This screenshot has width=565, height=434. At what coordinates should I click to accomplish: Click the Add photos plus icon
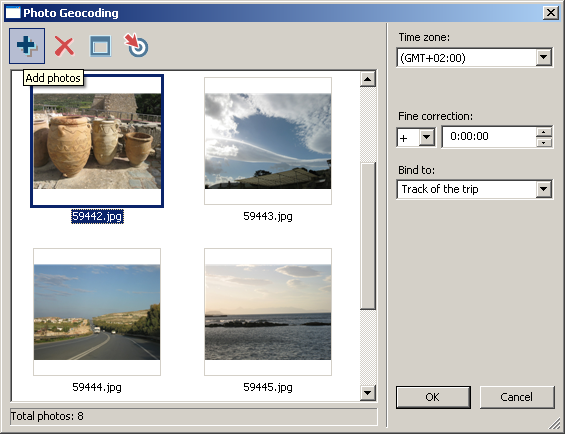[27, 46]
